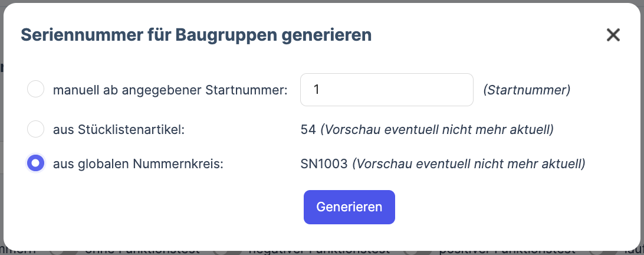Select the manual Startnummer radio button
The height and width of the screenshot is (255, 644).
[35, 90]
